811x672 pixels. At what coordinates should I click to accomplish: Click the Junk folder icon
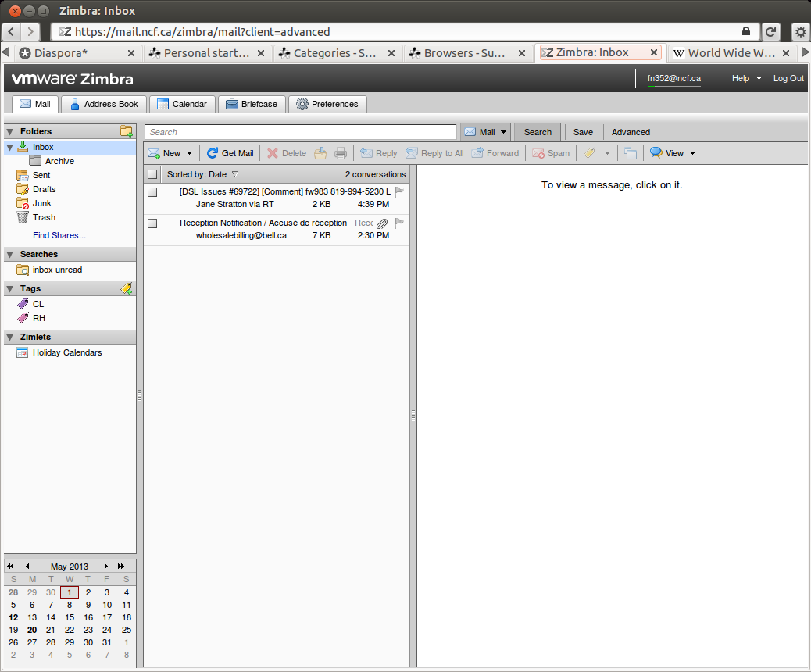tap(22, 203)
